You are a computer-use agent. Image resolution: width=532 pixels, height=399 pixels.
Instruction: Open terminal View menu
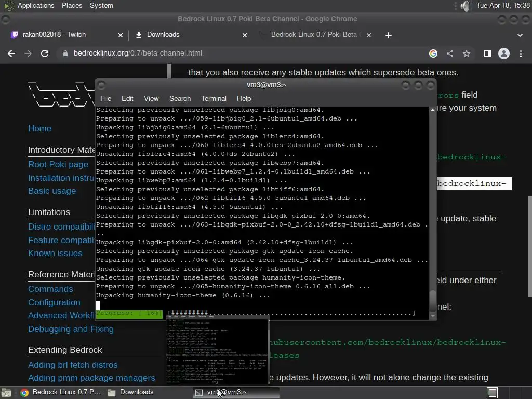151,98
